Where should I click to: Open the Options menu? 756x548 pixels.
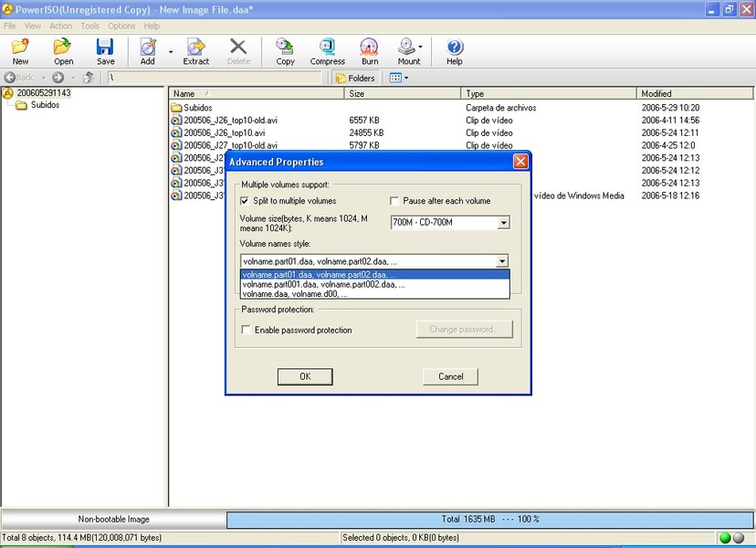click(121, 26)
